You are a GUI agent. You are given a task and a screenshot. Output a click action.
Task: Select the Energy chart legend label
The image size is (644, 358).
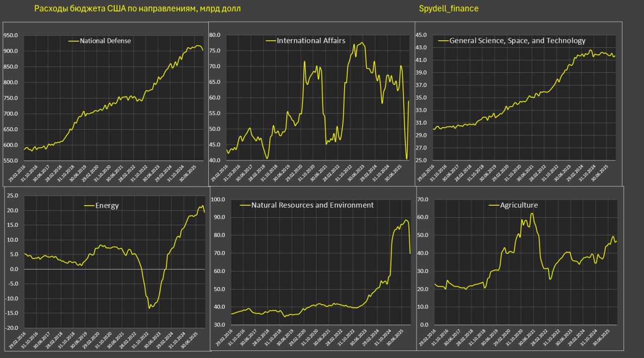(107, 205)
